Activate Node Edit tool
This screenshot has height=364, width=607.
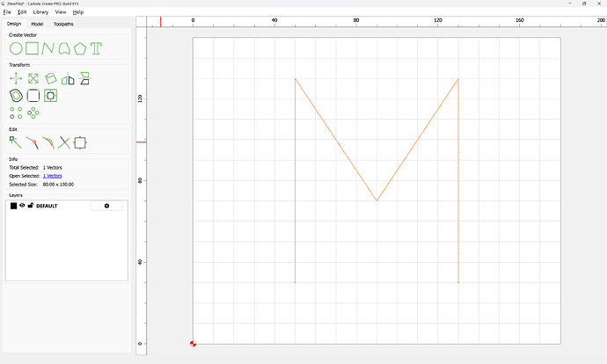pos(16,142)
